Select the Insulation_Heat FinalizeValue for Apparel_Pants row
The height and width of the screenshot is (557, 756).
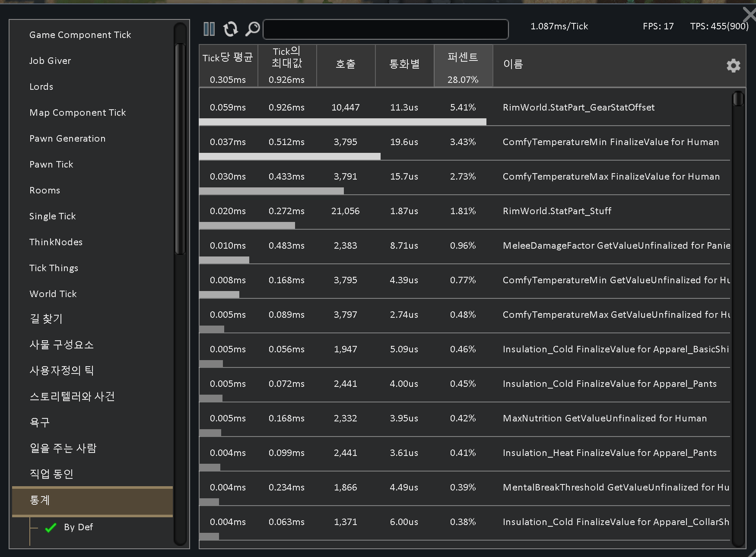[464, 453]
